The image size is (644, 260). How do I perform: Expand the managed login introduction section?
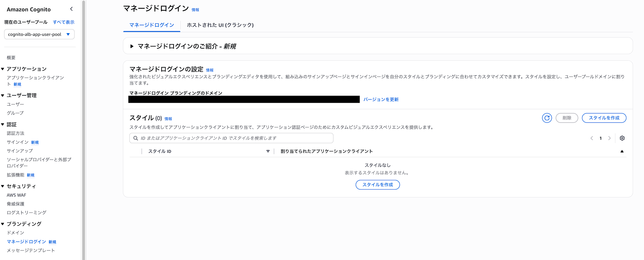[132, 46]
